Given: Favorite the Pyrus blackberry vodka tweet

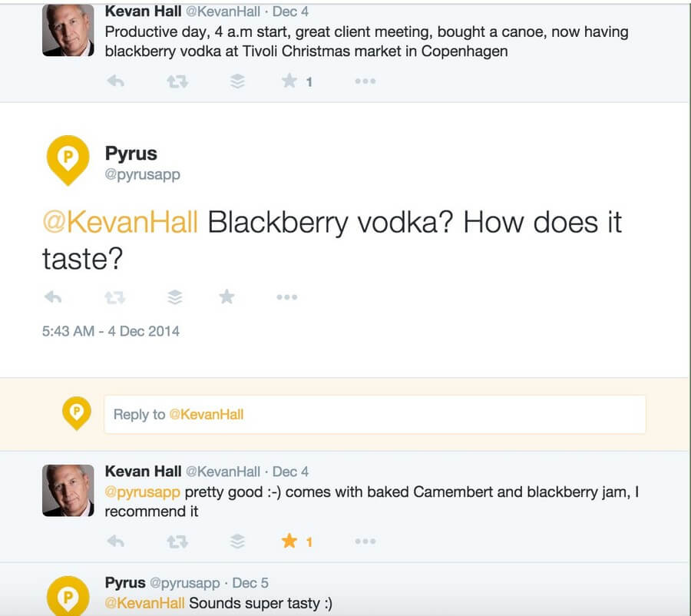Looking at the screenshot, I should click(x=226, y=297).
